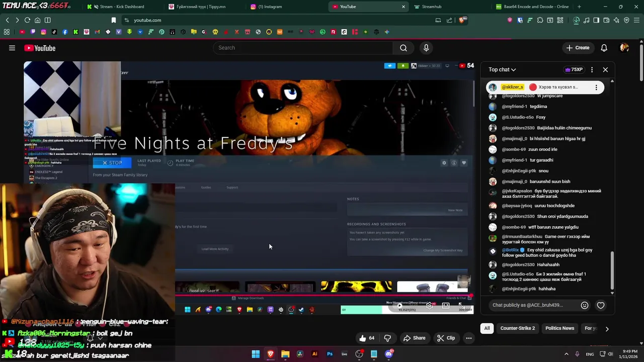Switch to the Instagram tab
The image size is (644, 362).
pyautogui.click(x=270, y=7)
